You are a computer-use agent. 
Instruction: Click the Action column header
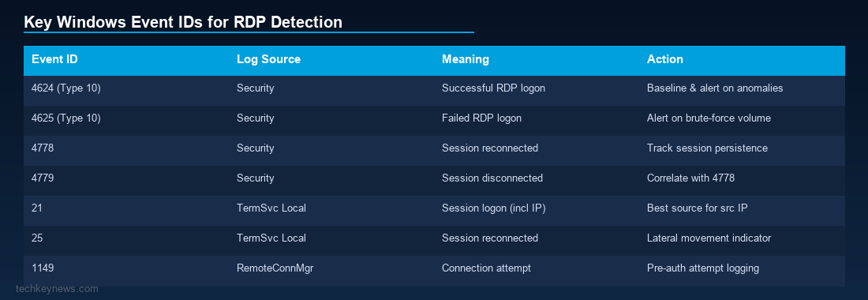tap(665, 59)
